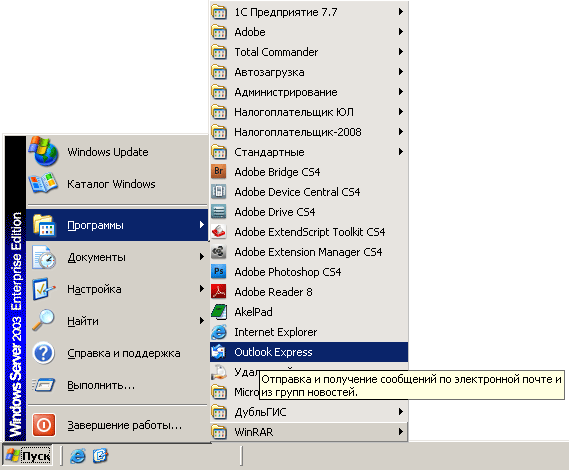Click the ДубльГИС folder icon
569x470 pixels.
(x=219, y=412)
